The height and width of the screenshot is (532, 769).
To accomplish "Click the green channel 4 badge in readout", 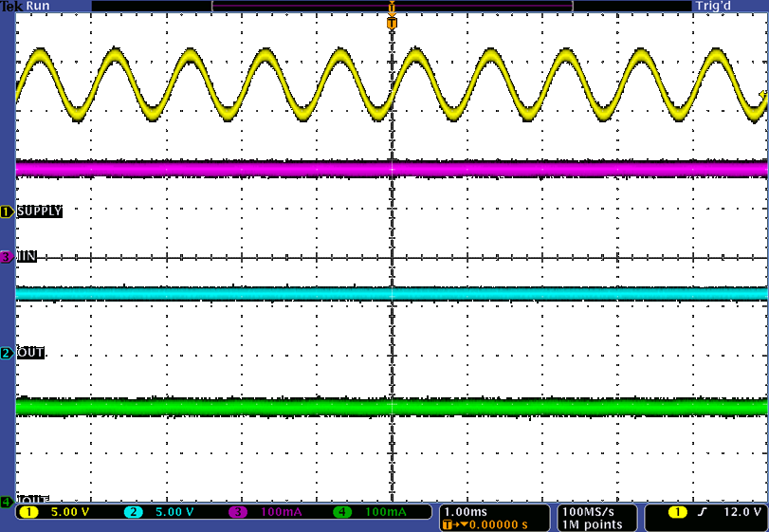I will (x=342, y=512).
